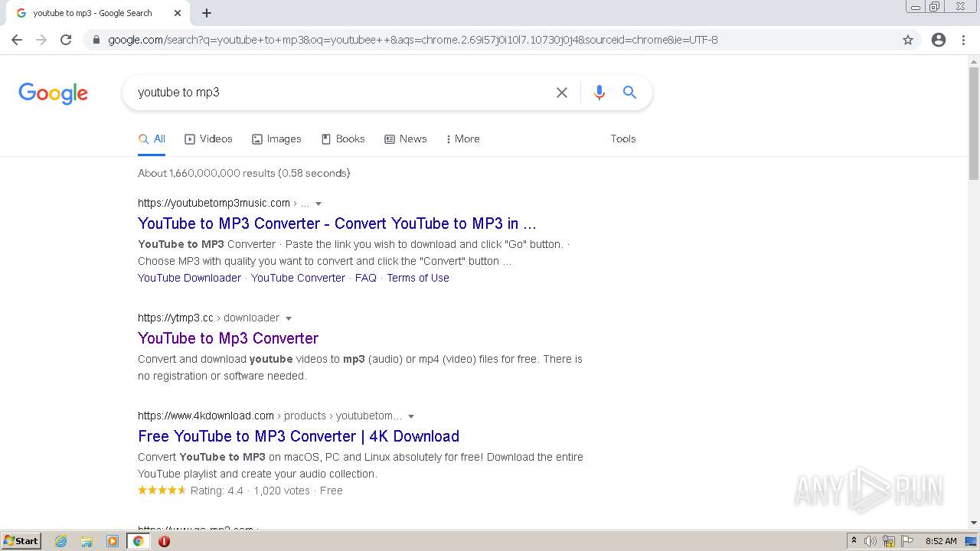Follow the 'YouTube Downloader' sitelink
Viewport: 980px width, 551px height.
(189, 278)
